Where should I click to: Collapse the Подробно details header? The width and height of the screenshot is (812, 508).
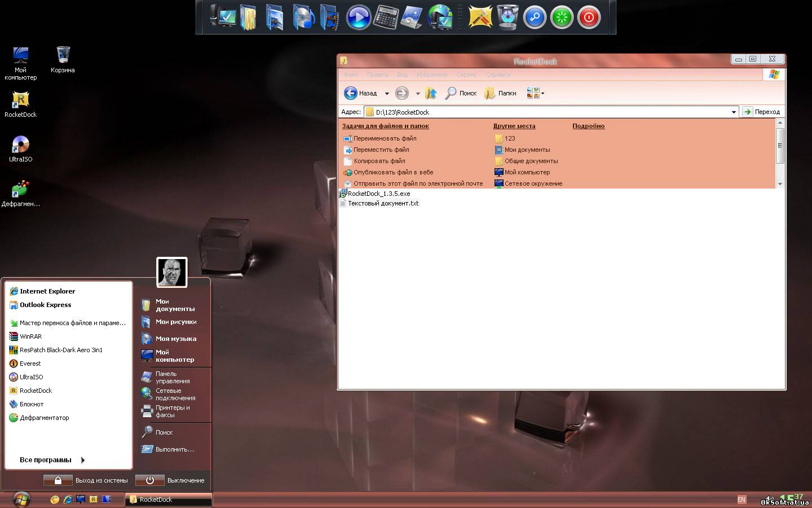588,126
